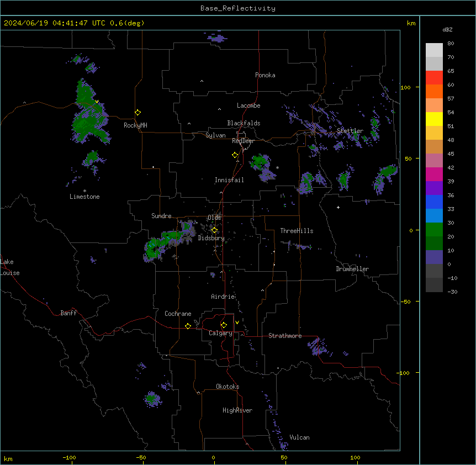Click the 50 tick on the right axis
Image resolution: width=476 pixels, height=465 pixels.
point(408,158)
